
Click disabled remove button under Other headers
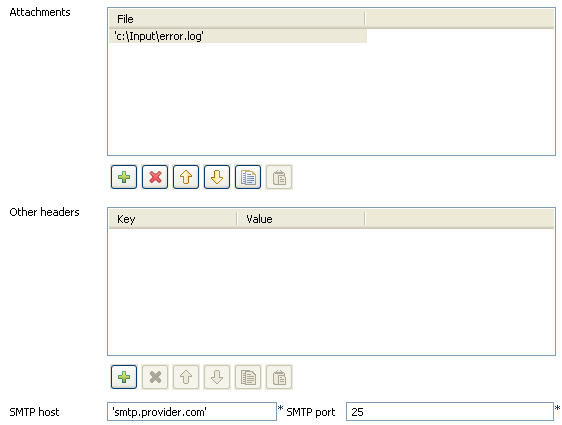155,377
